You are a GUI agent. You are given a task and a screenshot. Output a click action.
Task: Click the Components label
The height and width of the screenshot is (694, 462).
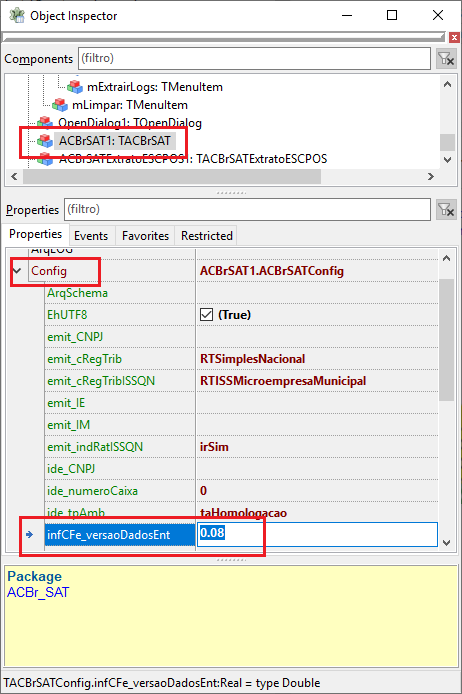pos(38,59)
